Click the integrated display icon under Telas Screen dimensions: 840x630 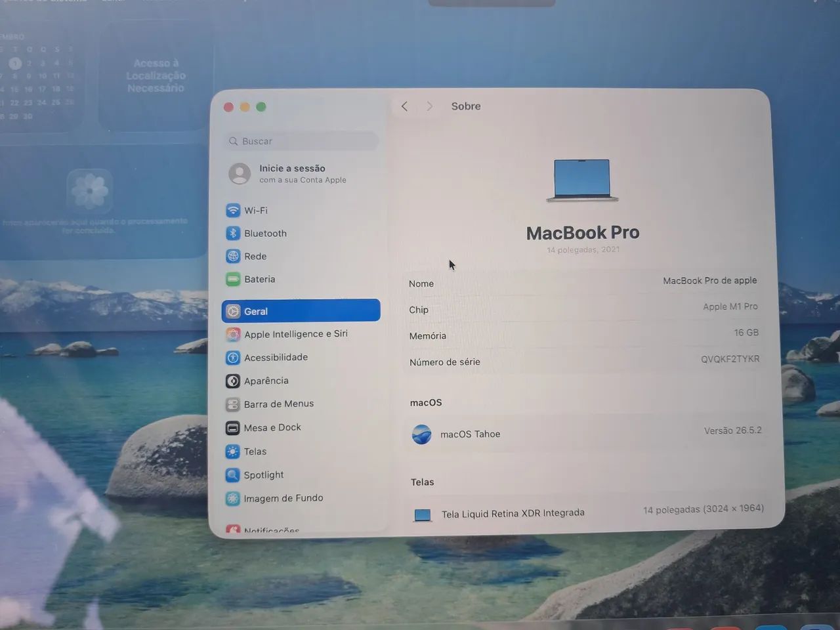423,515
